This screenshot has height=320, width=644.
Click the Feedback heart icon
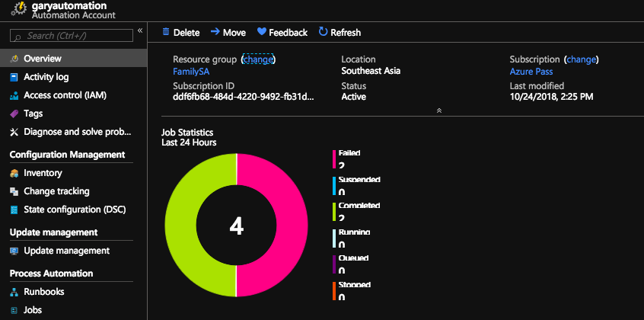point(262,32)
